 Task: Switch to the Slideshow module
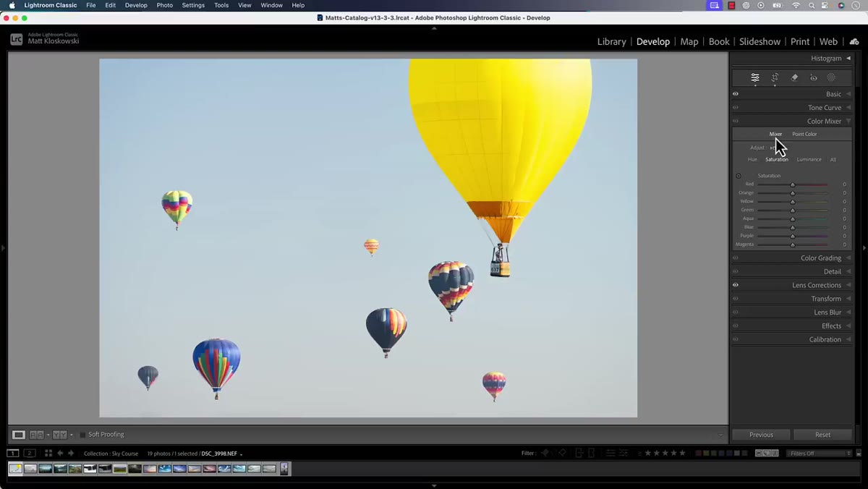tap(759, 42)
